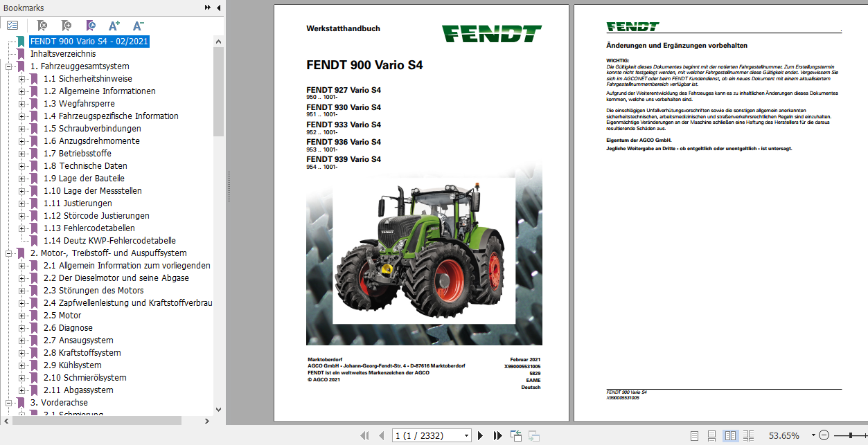The image size is (868, 445).
Task: Expand the 1.1 Sicherheitshinweise node
Action: (21, 79)
